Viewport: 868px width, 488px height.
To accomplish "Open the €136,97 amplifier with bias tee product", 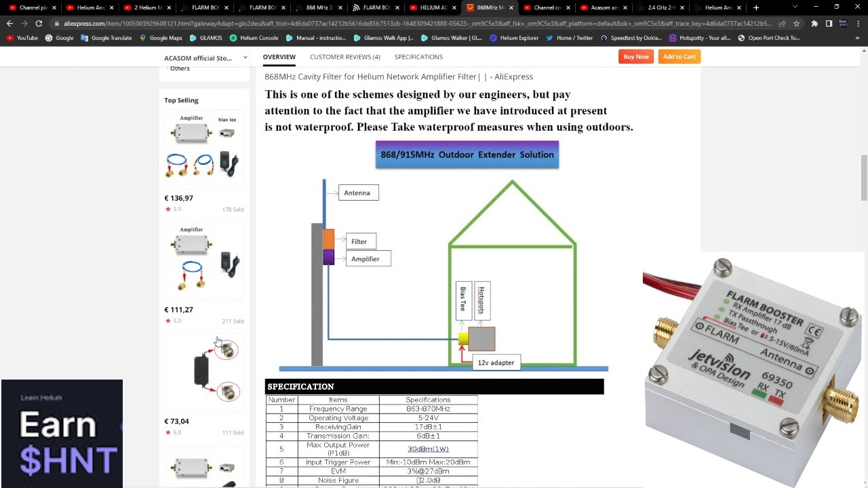I will click(203, 149).
